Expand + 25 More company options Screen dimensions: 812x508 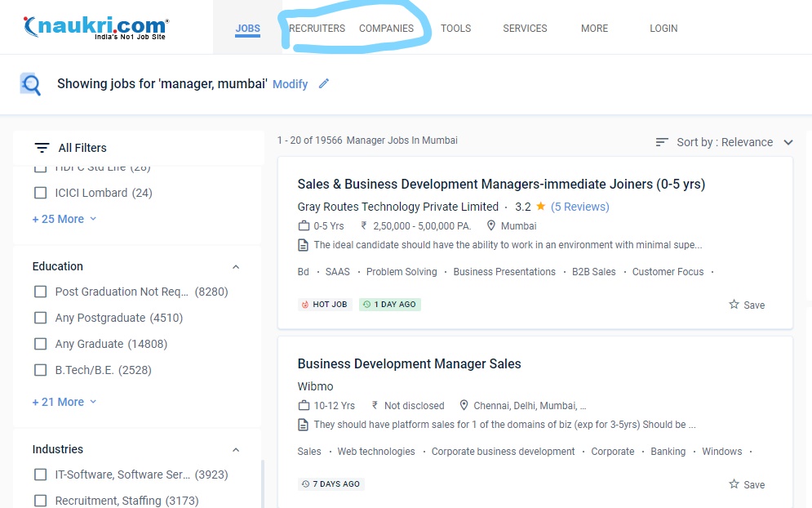tap(64, 219)
